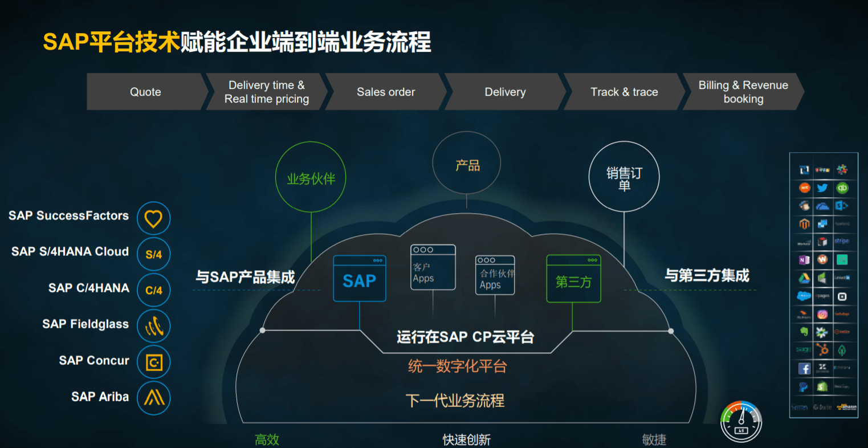Click the SAP Ariba label
The image size is (868, 448).
pos(100,397)
